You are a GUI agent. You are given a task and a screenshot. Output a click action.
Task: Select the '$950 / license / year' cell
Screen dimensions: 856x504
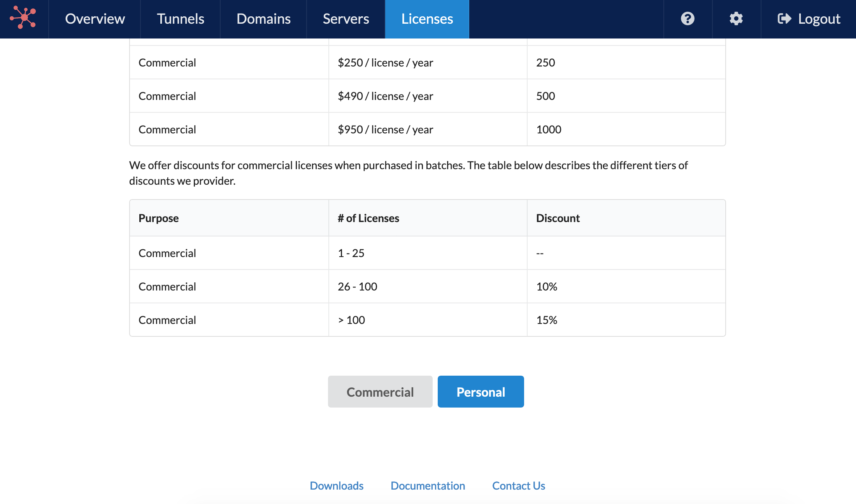428,129
